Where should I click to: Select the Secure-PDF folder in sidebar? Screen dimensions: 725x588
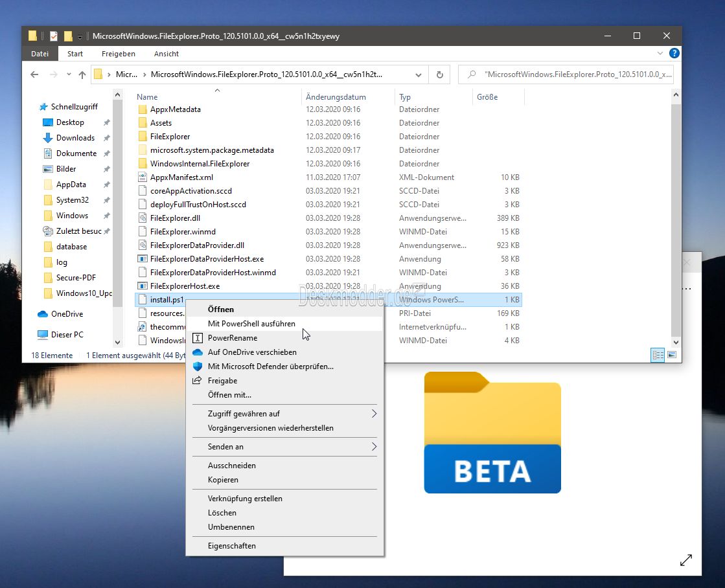(x=76, y=278)
